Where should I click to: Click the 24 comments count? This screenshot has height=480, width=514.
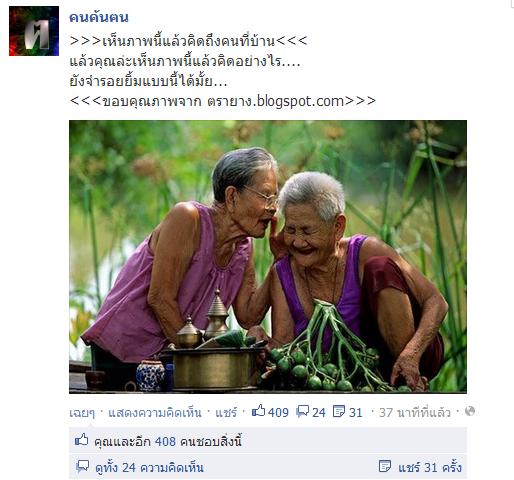[x=319, y=413]
